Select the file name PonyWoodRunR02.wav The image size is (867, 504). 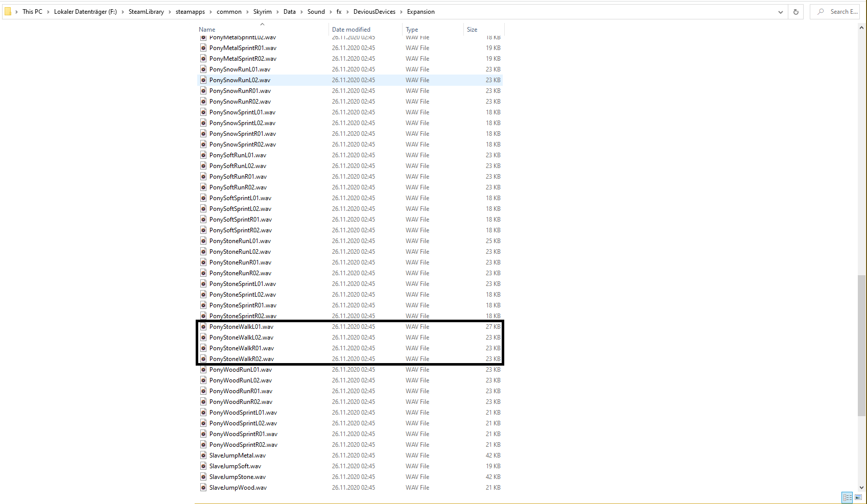tap(241, 402)
